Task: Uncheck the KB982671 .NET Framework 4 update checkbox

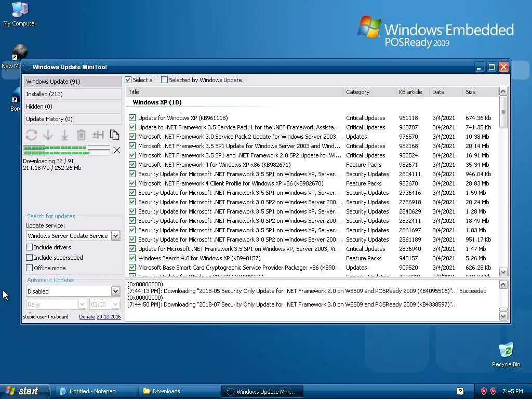Action: click(x=132, y=165)
